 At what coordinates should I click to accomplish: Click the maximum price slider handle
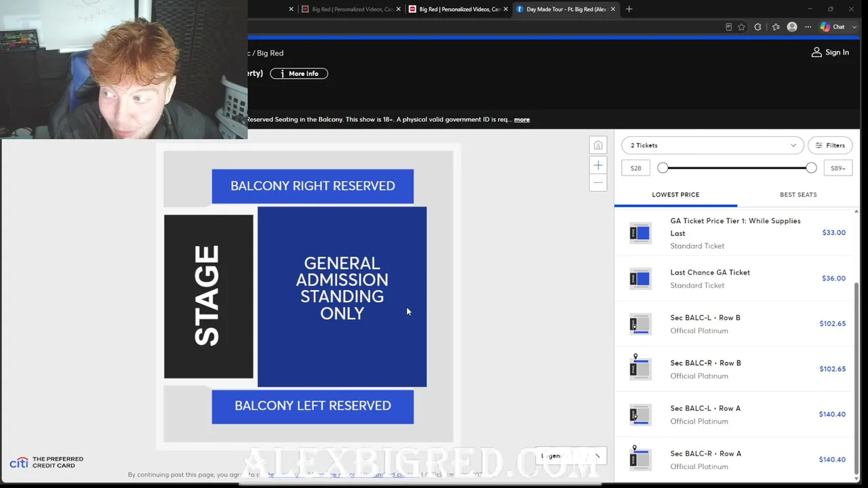click(x=811, y=168)
